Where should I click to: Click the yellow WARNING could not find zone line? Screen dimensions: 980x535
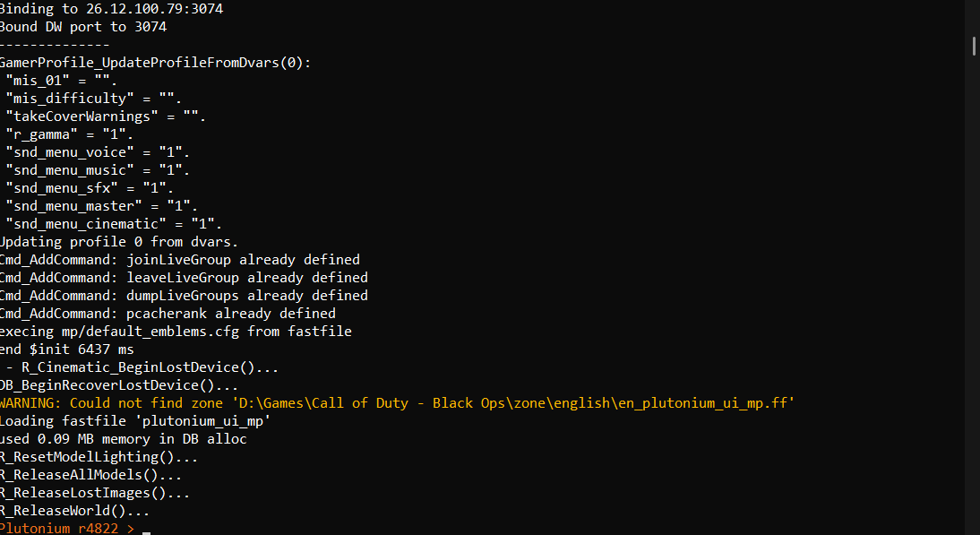397,403
